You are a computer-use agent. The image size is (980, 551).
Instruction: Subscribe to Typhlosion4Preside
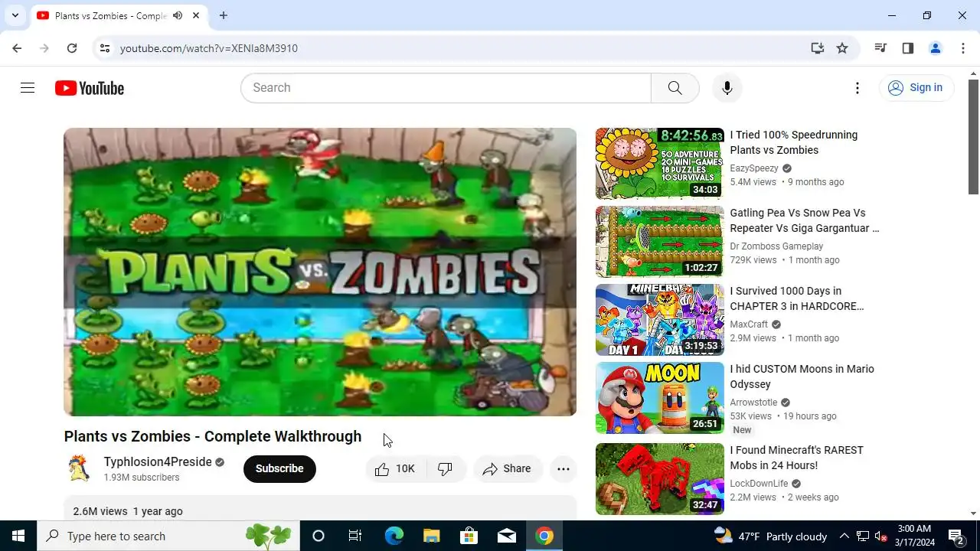pos(279,469)
